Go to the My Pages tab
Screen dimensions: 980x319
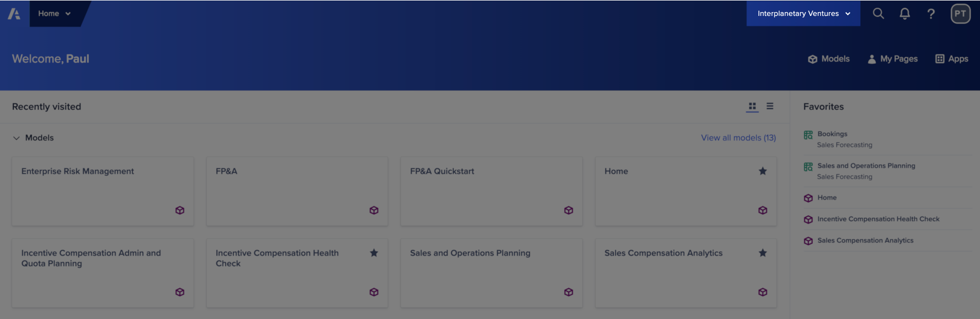click(892, 59)
